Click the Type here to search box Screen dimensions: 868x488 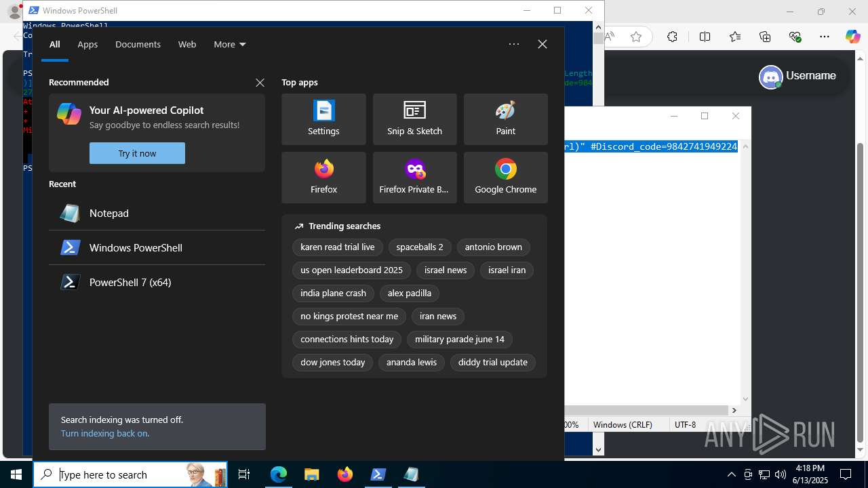[x=130, y=474]
